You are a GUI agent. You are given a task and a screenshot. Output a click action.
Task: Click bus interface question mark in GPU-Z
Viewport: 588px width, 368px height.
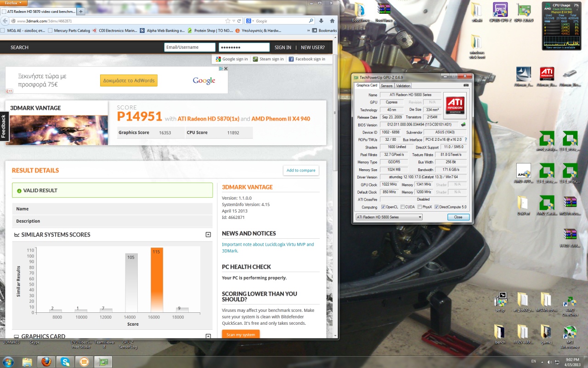(x=465, y=139)
